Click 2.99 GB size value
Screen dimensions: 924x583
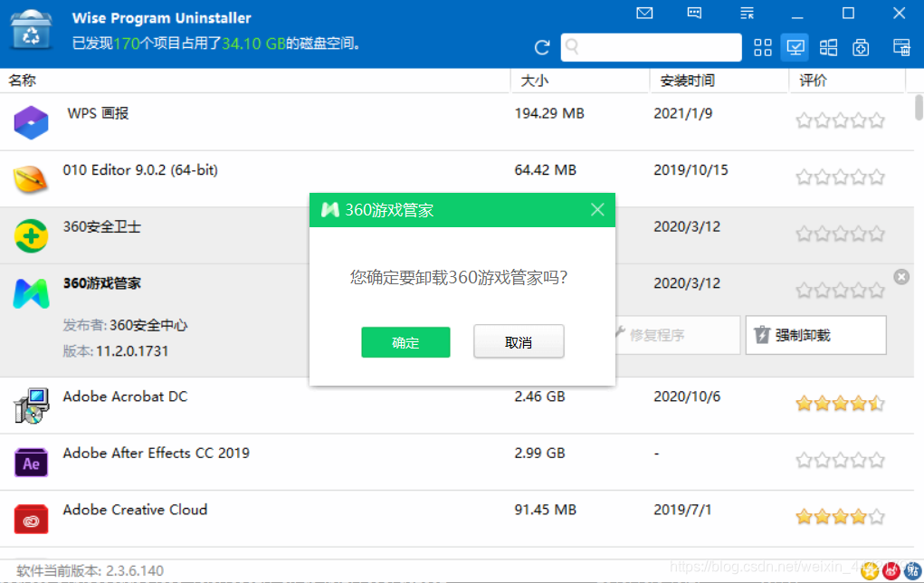click(x=539, y=453)
